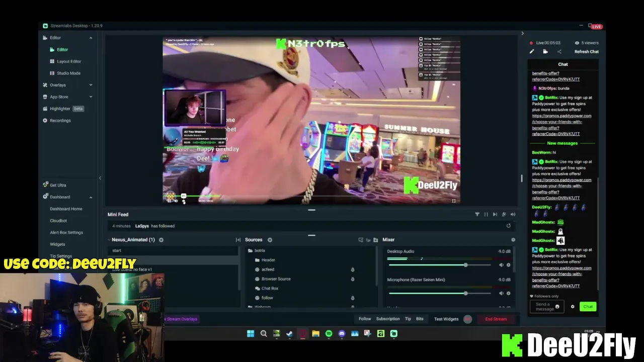Open Microphone source settings gear
644x362 pixels.
[508, 293]
